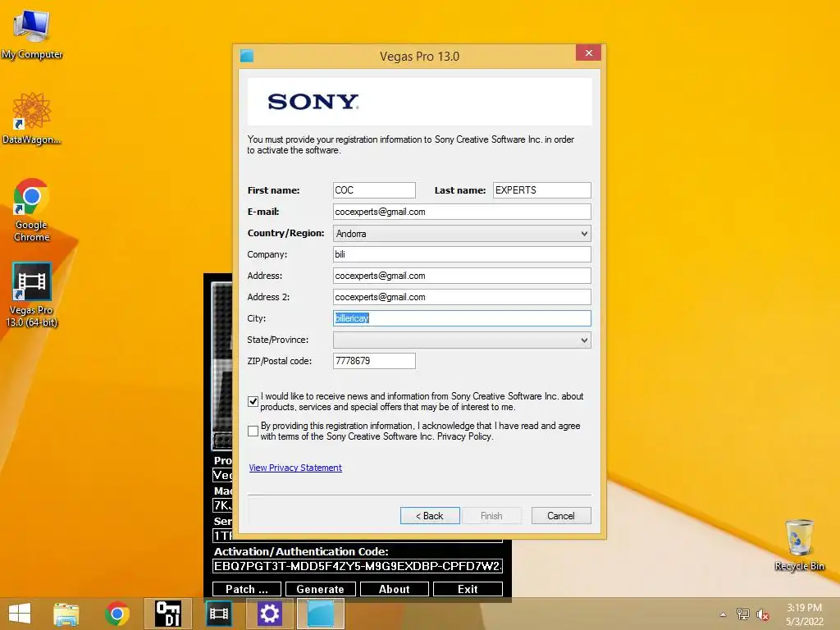Open network status tray icon
The width and height of the screenshot is (840, 630).
pos(743,614)
